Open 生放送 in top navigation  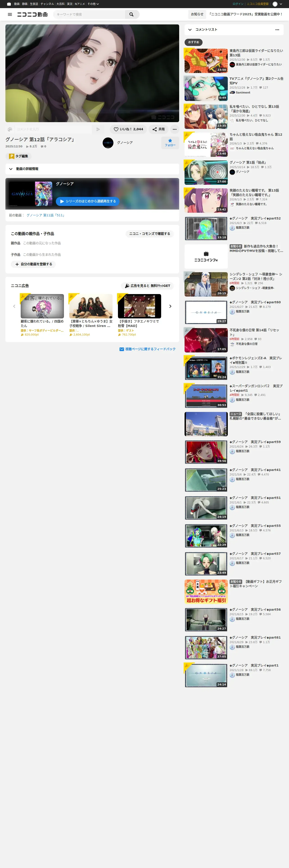pos(34,4)
